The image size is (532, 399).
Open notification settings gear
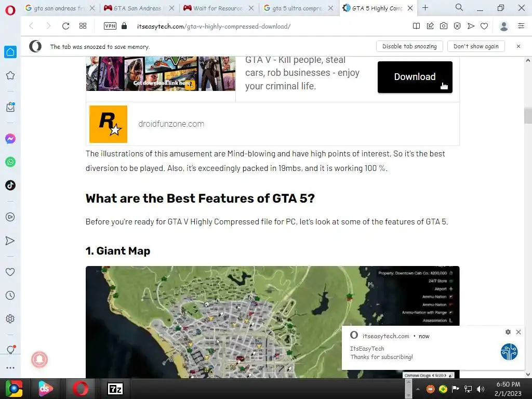click(x=508, y=332)
